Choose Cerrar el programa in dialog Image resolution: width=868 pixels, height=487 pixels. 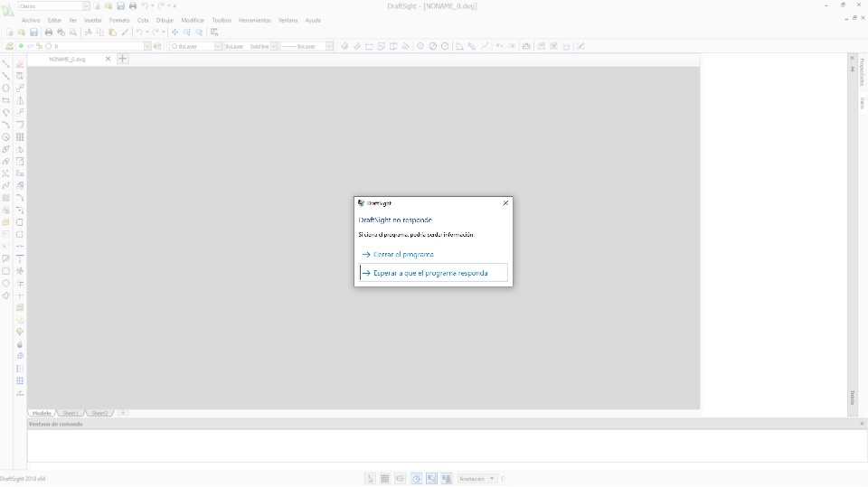tap(403, 255)
